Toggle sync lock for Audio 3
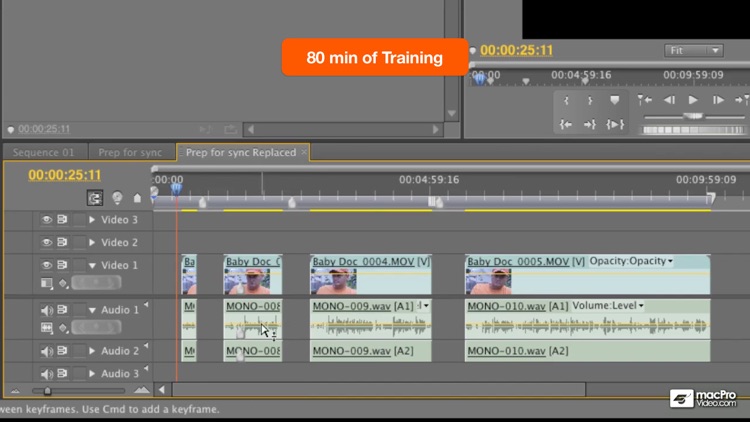Screen dimensions: 750x422 [62, 373]
